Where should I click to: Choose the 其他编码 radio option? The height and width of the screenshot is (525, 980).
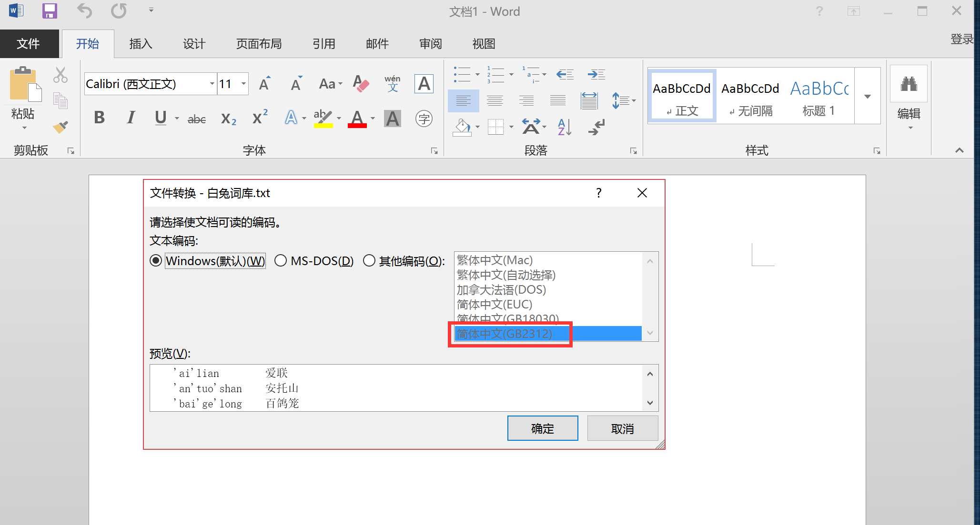tap(369, 261)
